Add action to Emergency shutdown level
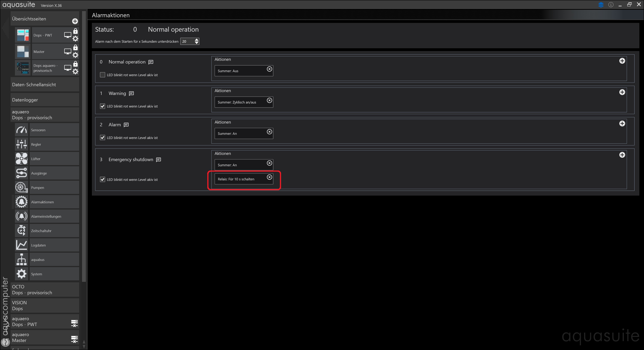644x350 pixels. (622, 155)
